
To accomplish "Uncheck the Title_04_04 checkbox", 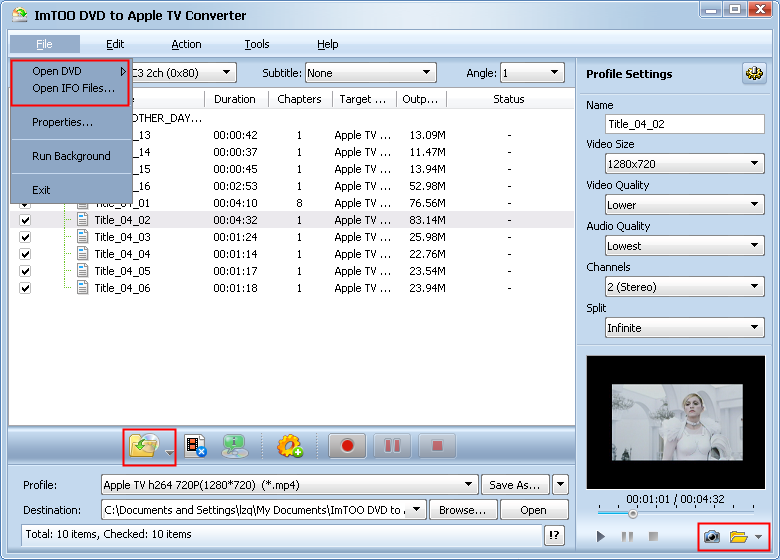I will point(25,254).
